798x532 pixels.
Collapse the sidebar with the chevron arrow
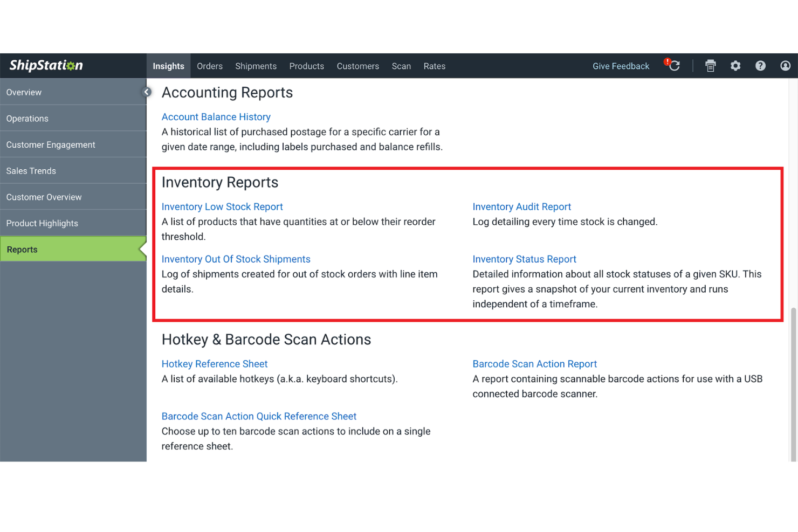pyautogui.click(x=146, y=92)
